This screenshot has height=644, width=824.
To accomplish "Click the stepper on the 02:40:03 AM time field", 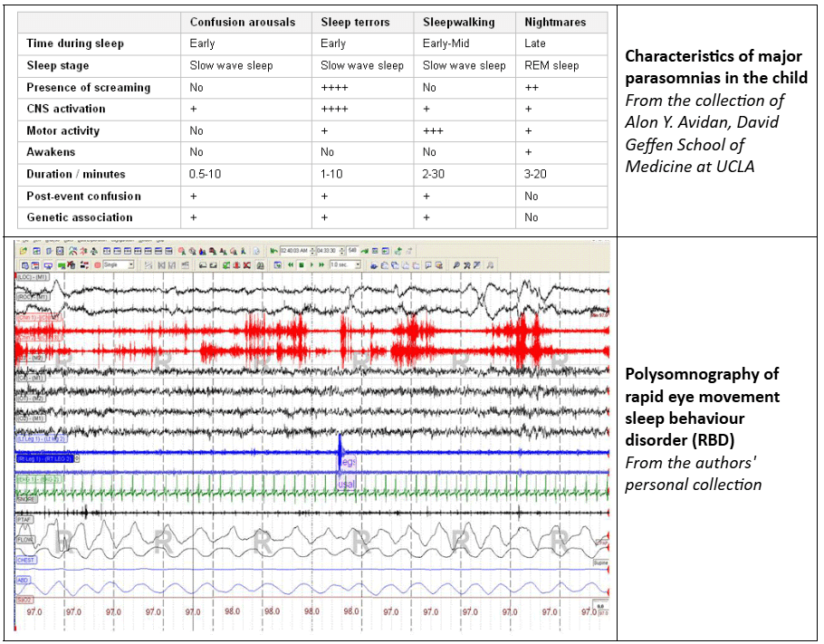I will tap(312, 251).
